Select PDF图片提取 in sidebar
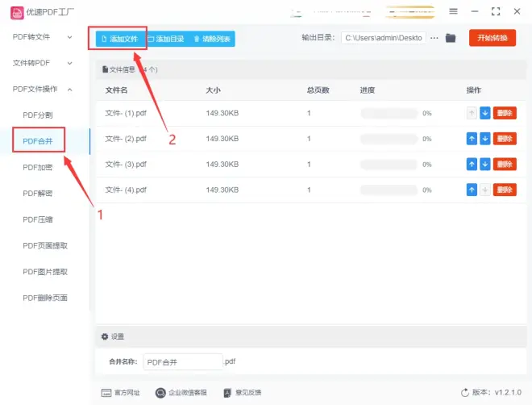This screenshot has width=532, height=405. point(45,272)
